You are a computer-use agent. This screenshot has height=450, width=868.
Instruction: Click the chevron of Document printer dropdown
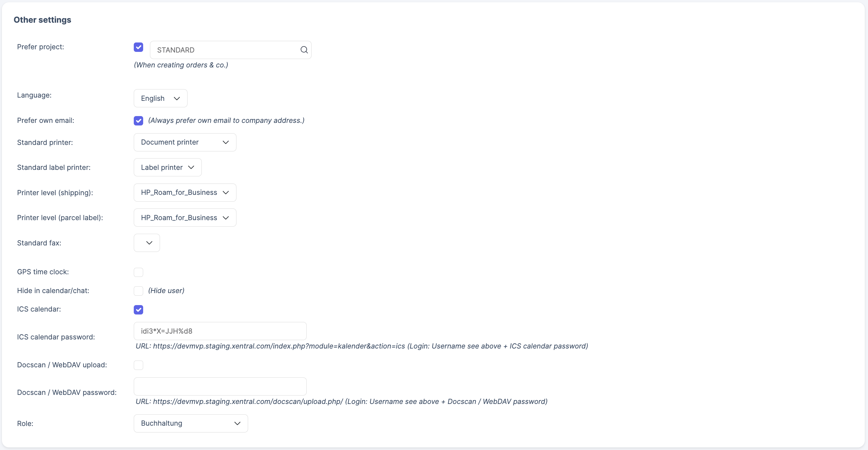(x=226, y=142)
